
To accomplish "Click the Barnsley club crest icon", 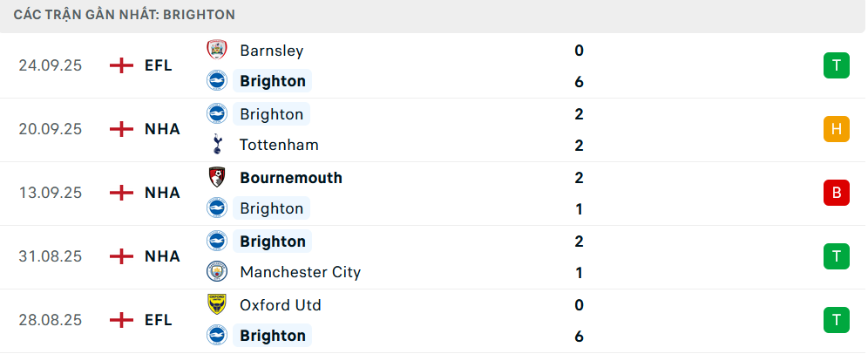I will tap(216, 51).
